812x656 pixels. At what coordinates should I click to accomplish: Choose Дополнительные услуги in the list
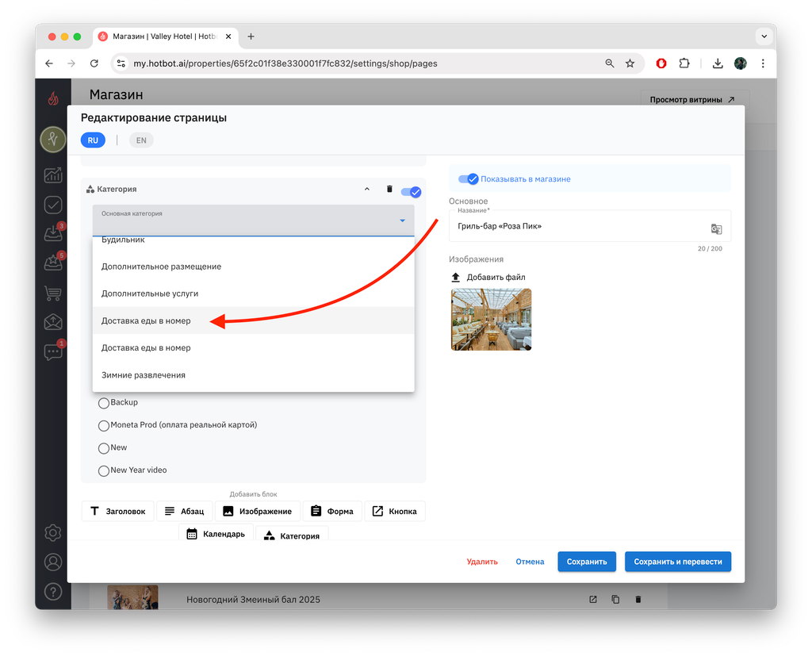click(253, 293)
